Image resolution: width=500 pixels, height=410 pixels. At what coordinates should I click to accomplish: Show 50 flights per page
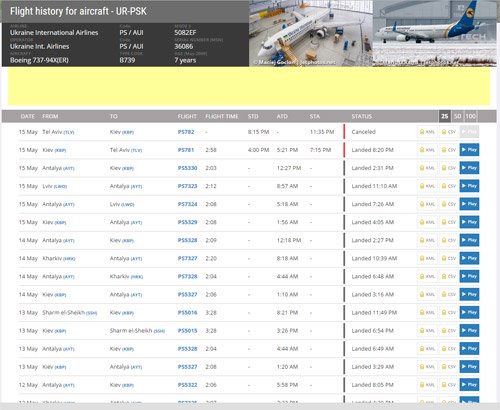coord(458,116)
